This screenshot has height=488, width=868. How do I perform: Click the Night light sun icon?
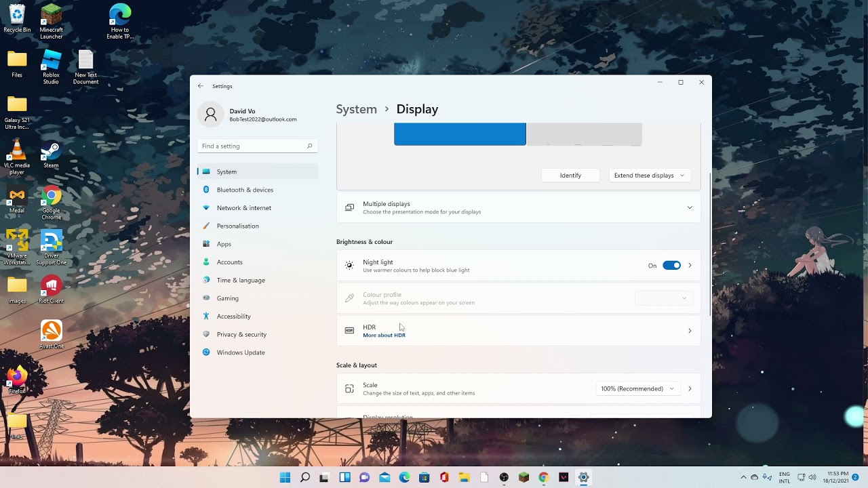(x=349, y=266)
